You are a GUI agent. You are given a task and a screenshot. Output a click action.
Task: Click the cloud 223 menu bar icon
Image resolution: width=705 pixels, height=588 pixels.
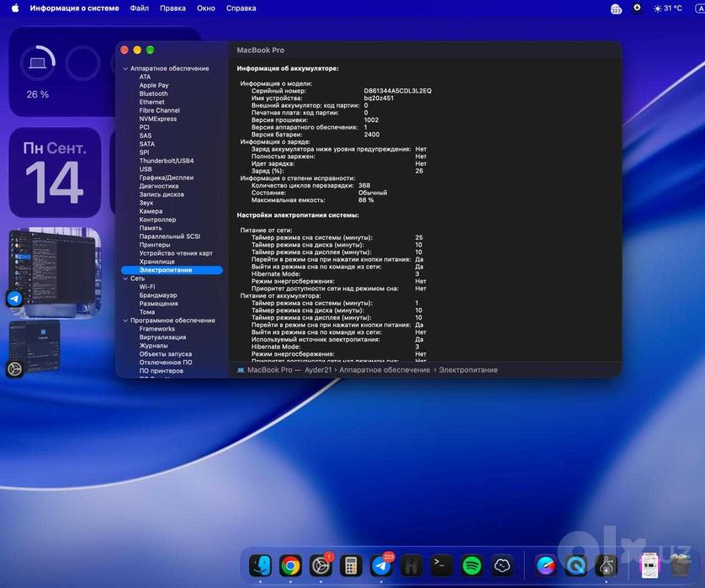coord(616,8)
